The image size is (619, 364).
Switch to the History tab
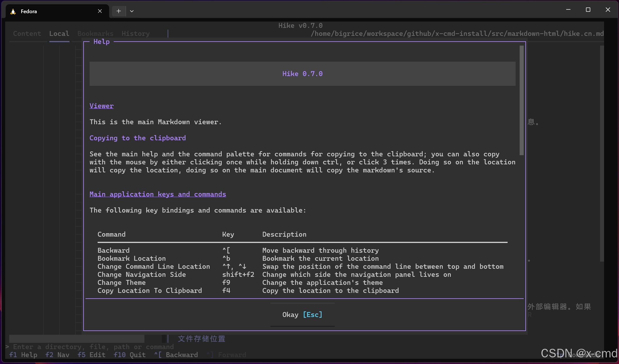(136, 34)
